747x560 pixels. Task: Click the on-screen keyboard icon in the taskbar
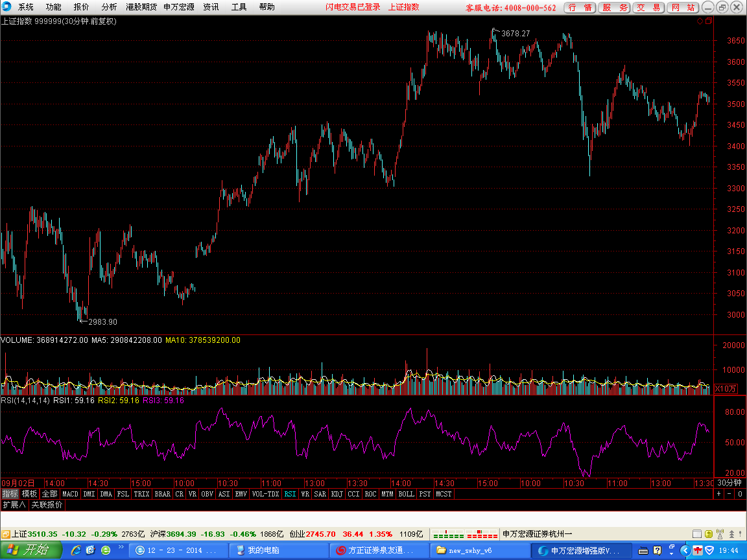(643, 551)
